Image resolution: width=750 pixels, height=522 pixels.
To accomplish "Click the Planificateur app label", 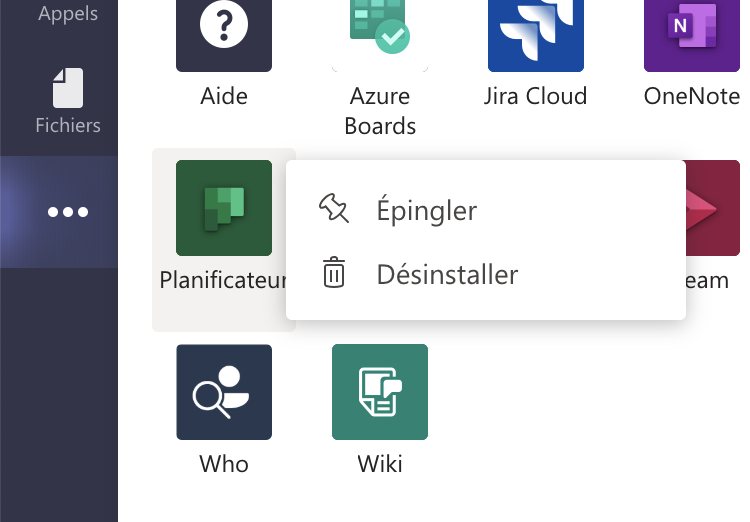I will pyautogui.click(x=223, y=281).
